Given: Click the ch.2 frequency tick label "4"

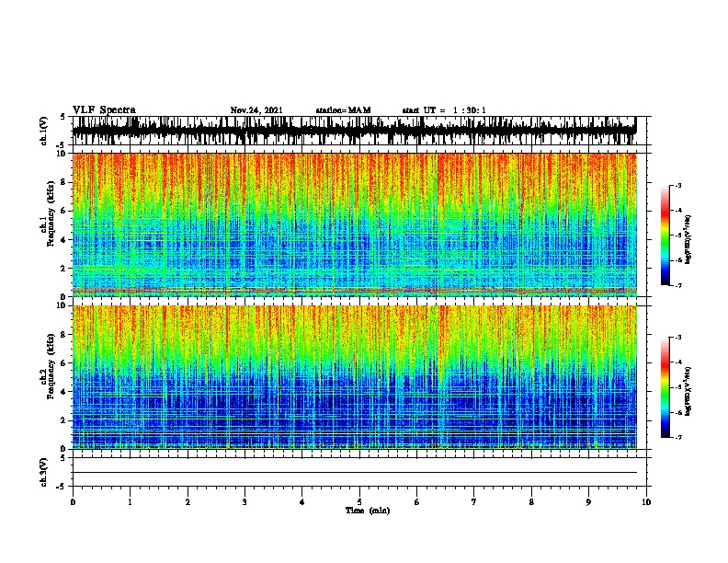Looking at the screenshot, I should [63, 392].
